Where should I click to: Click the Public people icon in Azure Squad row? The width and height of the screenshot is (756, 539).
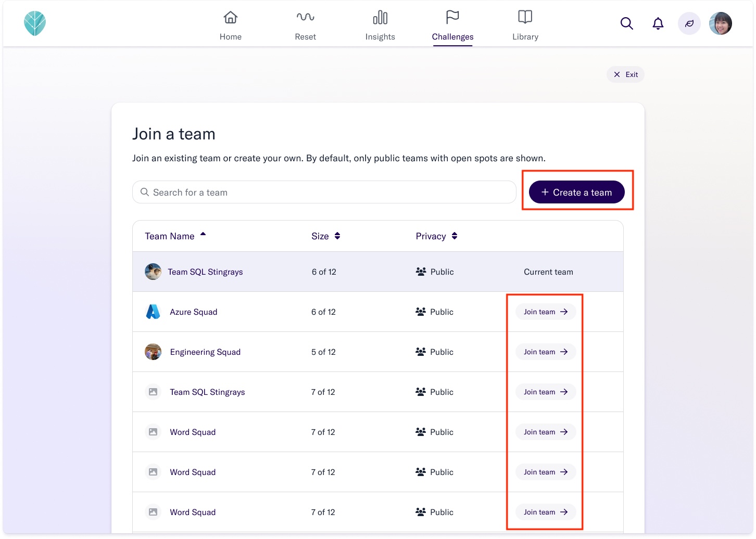tap(421, 312)
